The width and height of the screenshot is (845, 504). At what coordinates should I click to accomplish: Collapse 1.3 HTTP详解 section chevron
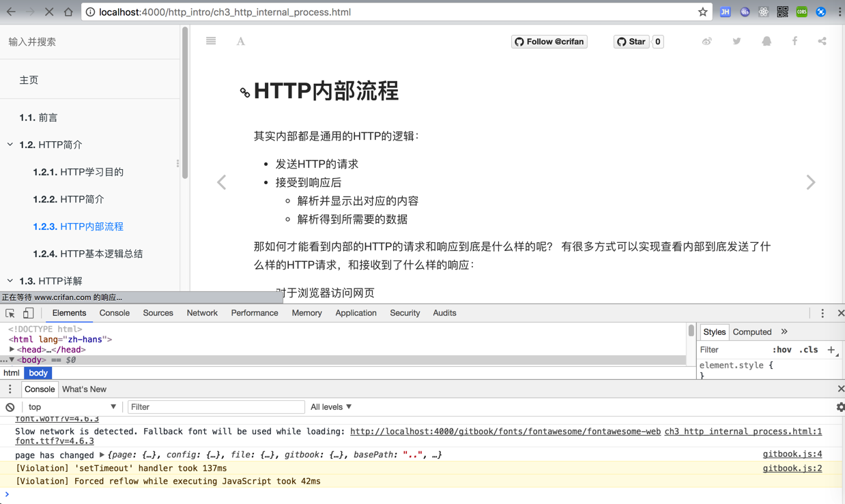pyautogui.click(x=10, y=280)
